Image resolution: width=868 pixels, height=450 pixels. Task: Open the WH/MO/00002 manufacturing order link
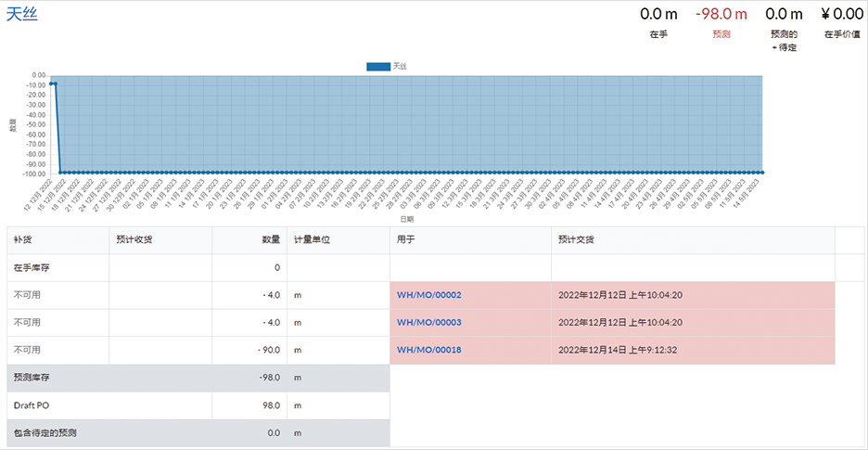point(428,295)
